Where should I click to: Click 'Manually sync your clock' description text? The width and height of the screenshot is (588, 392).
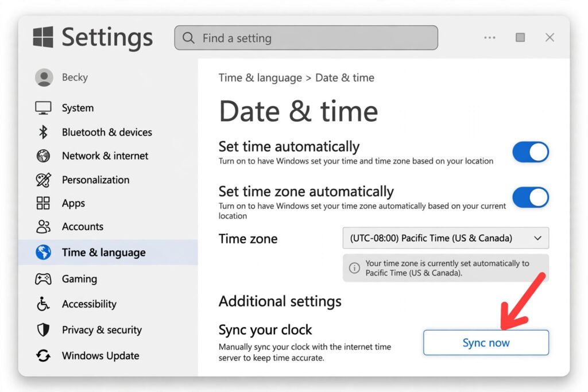coord(305,352)
